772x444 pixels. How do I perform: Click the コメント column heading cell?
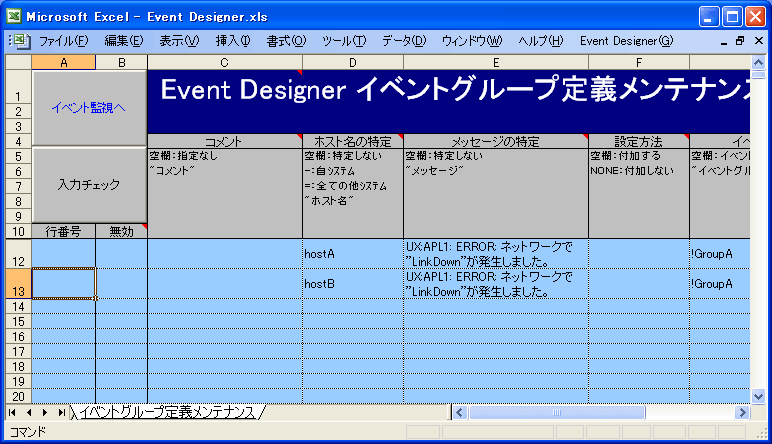(225, 142)
